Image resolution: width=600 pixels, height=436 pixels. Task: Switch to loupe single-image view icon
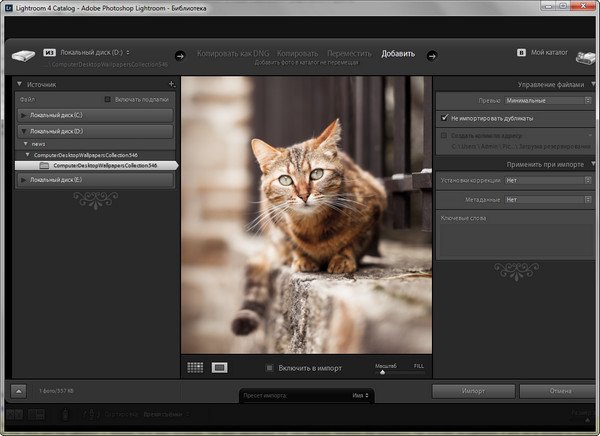tap(220, 368)
